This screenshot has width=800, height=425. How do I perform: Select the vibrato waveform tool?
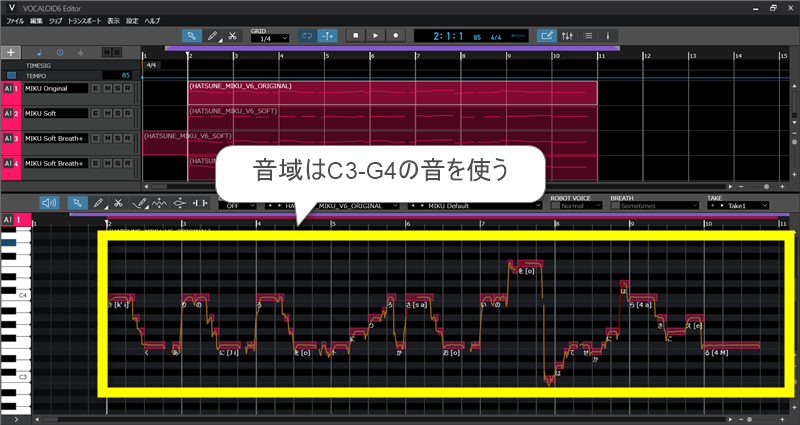click(159, 203)
